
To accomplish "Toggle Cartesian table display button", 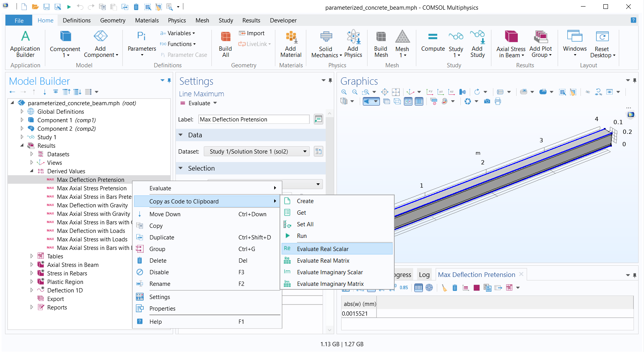I will 419,288.
